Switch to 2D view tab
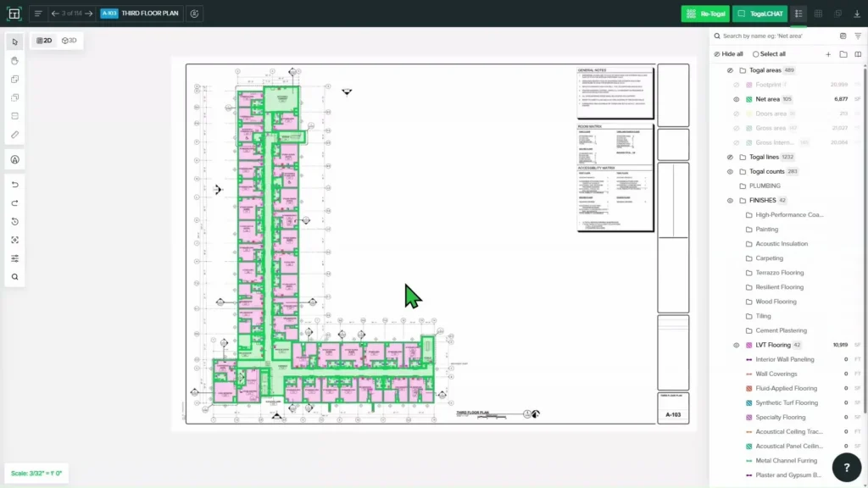This screenshot has height=488, width=868. [44, 41]
